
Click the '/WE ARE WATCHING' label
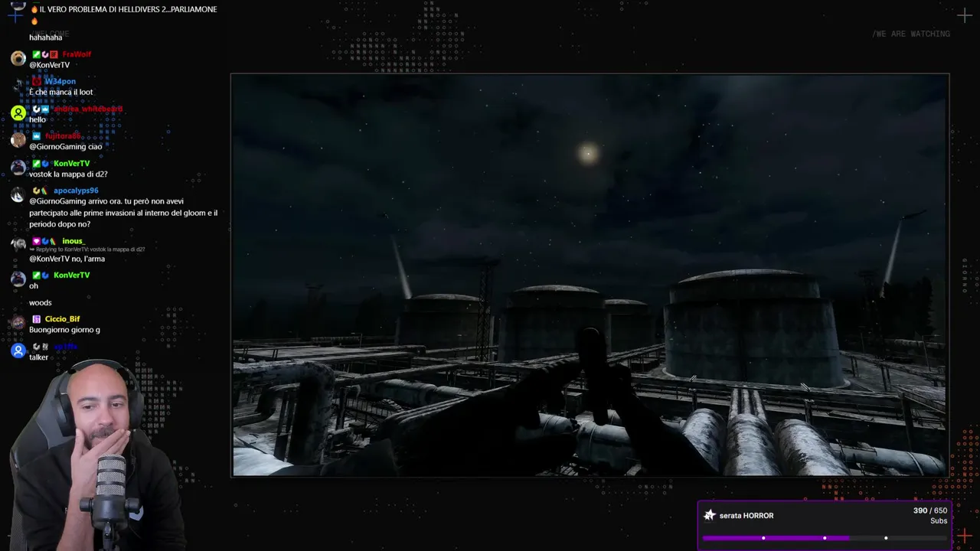pyautogui.click(x=911, y=34)
